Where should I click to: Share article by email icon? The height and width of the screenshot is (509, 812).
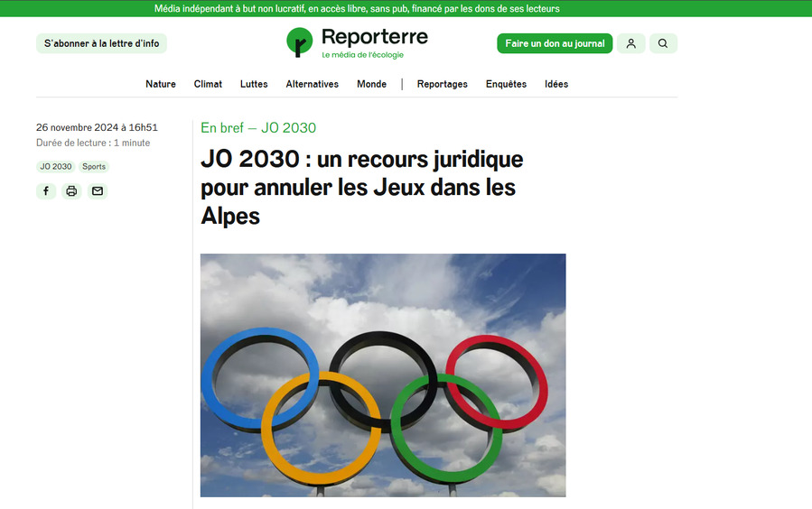[98, 191]
